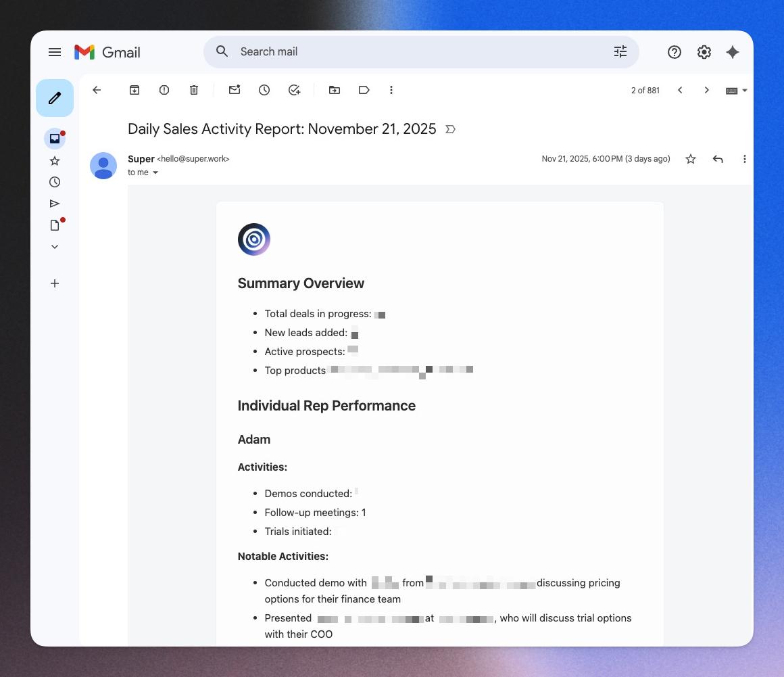Create new label plus icon
784x677 pixels.
(x=55, y=283)
